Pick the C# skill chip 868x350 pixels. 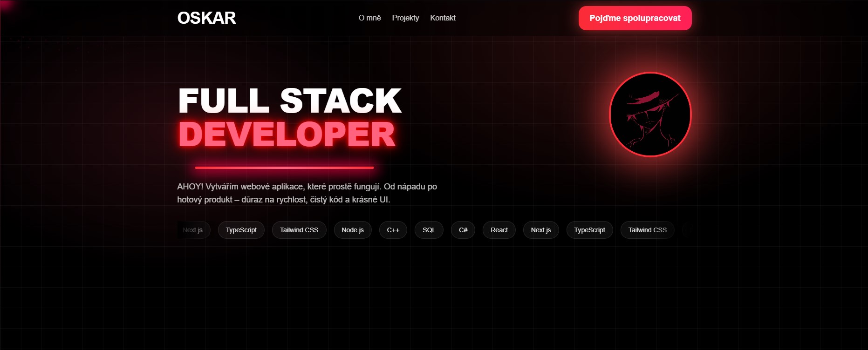pos(463,230)
